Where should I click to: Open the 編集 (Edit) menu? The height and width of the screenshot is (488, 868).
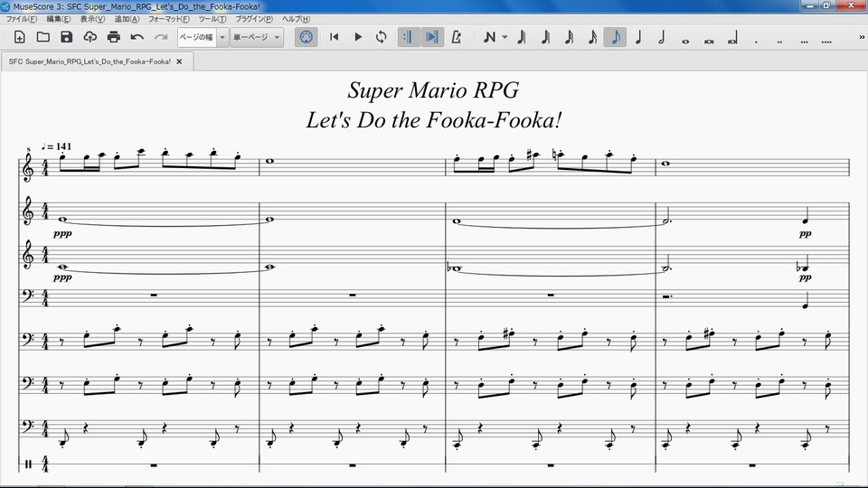click(x=59, y=19)
